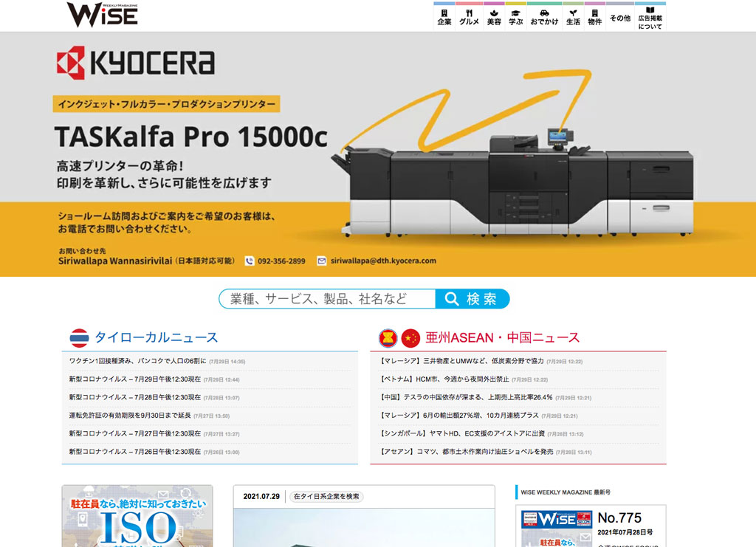Screen dimensions: 756x547
Task: Select the 美容 beauty category icon
Action: tap(494, 18)
